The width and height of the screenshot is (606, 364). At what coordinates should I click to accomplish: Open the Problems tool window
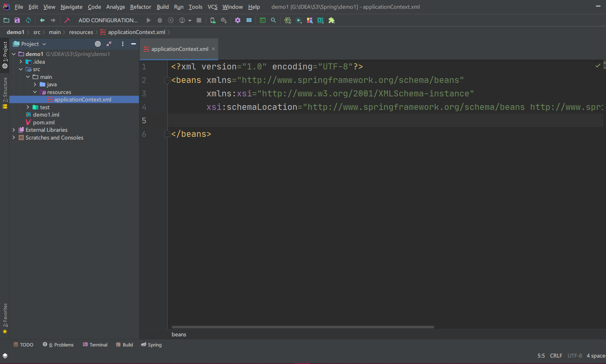(x=58, y=345)
